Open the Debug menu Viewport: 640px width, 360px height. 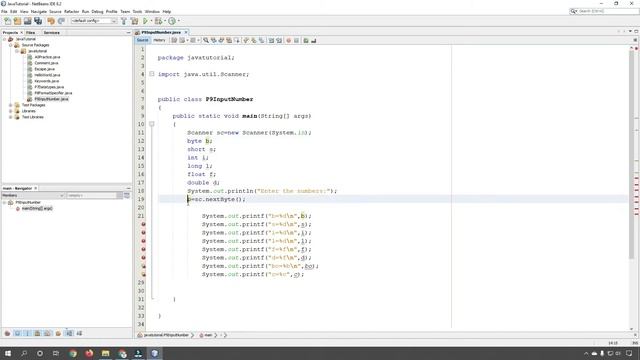(97, 11)
